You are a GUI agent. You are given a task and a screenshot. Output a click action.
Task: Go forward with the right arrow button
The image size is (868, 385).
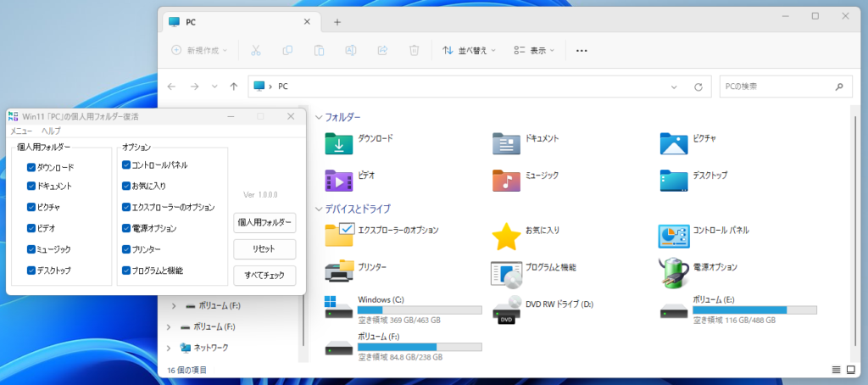pos(194,87)
